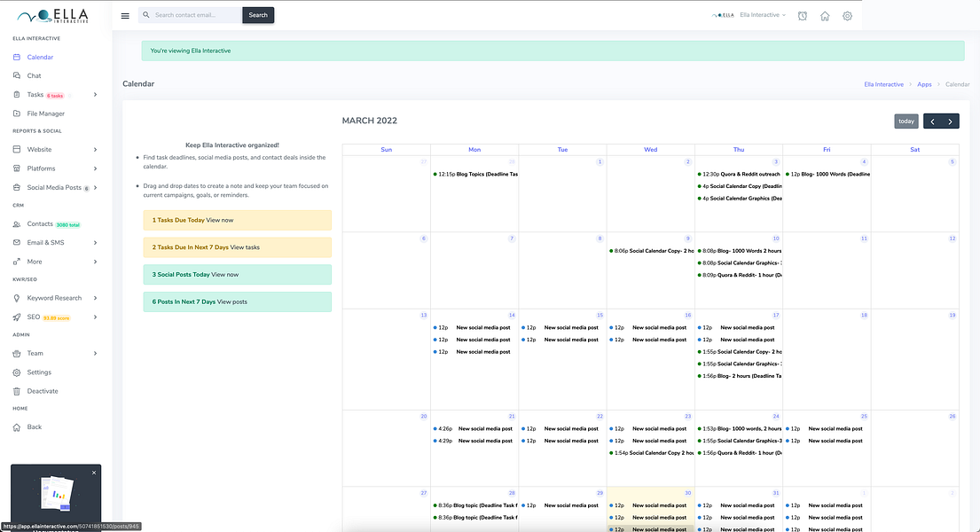Open Chat from the sidebar
Viewport: 980px width, 532px height.
pos(34,75)
